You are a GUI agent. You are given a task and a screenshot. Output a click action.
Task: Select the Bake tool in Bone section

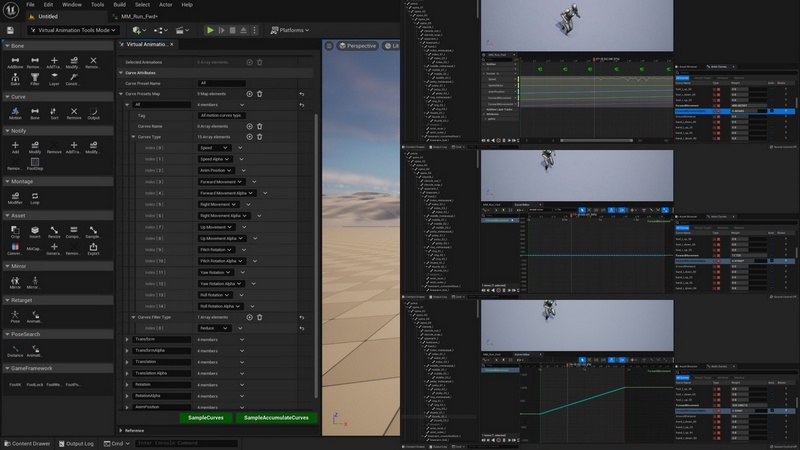point(15,78)
